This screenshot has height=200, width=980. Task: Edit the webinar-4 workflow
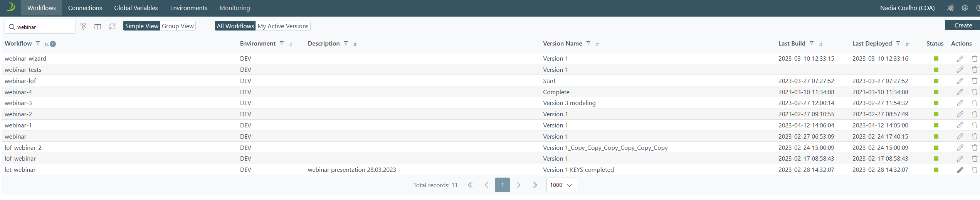[960, 92]
